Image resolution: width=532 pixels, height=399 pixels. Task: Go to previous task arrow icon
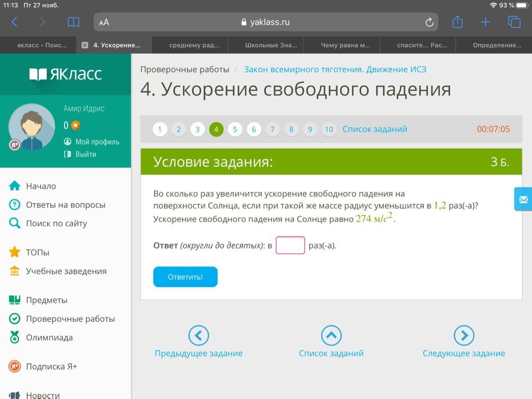coord(198,336)
